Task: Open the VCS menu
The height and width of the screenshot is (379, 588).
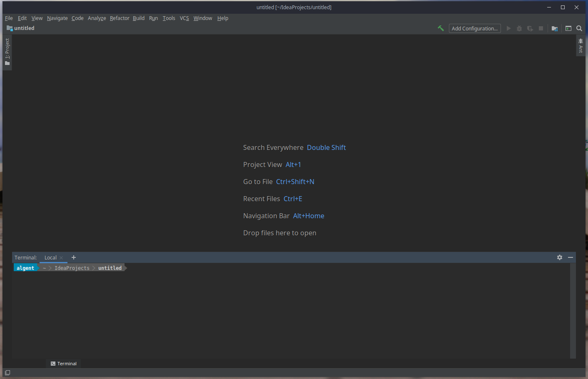Action: click(x=184, y=18)
